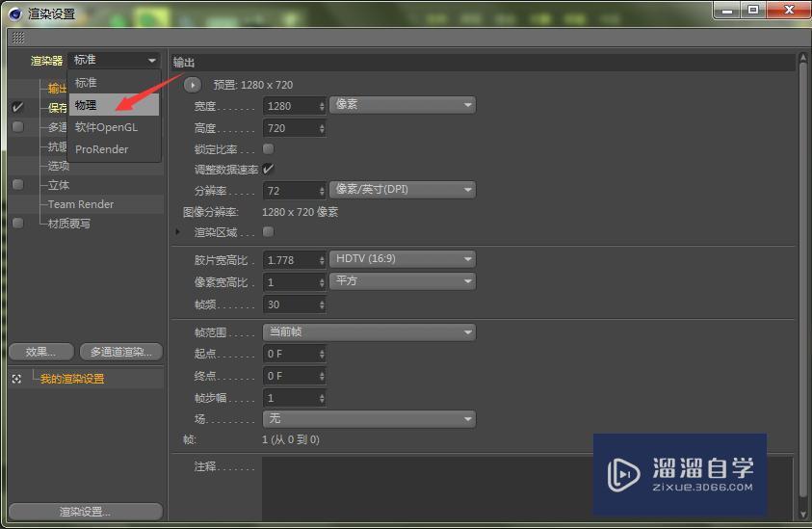The height and width of the screenshot is (529, 812).
Task: Click the 多通道渲染... button
Action: point(121,352)
